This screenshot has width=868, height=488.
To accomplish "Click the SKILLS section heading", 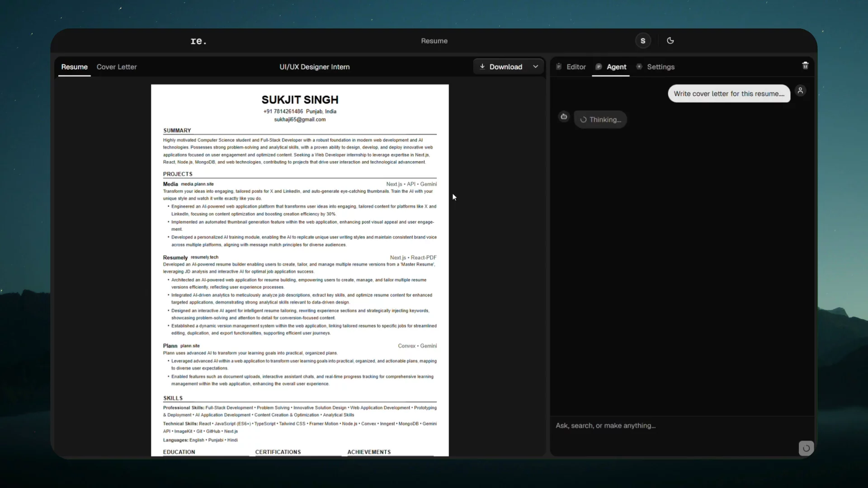I will tap(173, 399).
